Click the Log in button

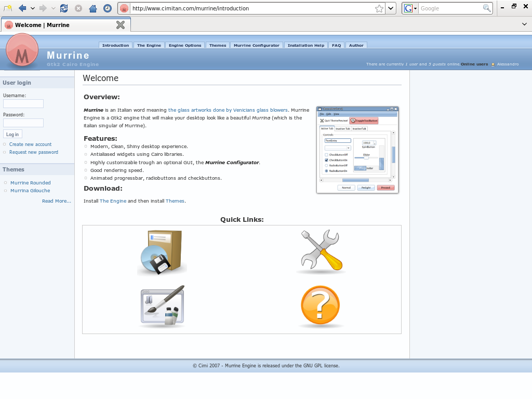coord(12,135)
